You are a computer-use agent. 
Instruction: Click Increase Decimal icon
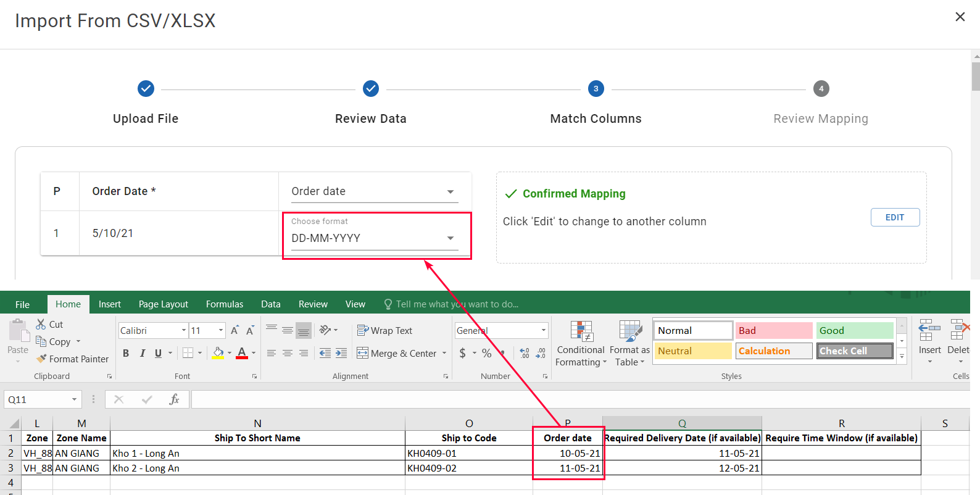click(525, 353)
